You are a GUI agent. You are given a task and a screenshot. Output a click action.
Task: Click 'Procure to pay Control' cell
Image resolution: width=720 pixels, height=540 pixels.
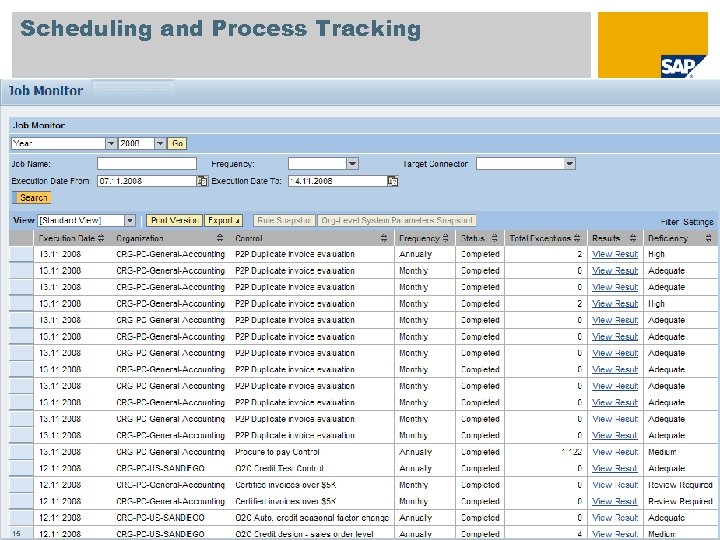pyautogui.click(x=277, y=452)
